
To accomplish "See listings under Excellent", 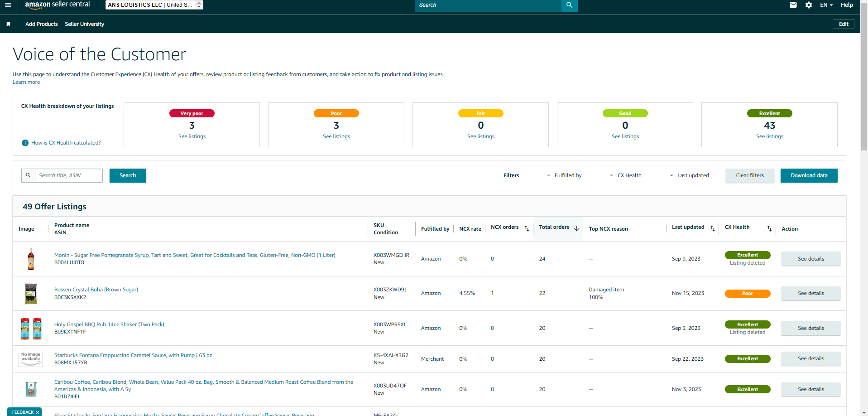I will coord(770,136).
